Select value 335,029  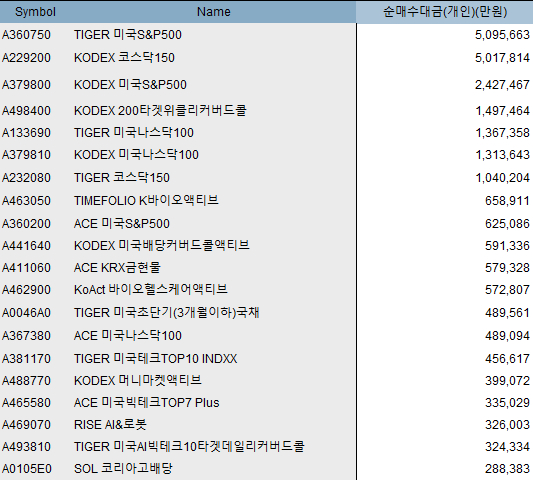click(x=507, y=403)
